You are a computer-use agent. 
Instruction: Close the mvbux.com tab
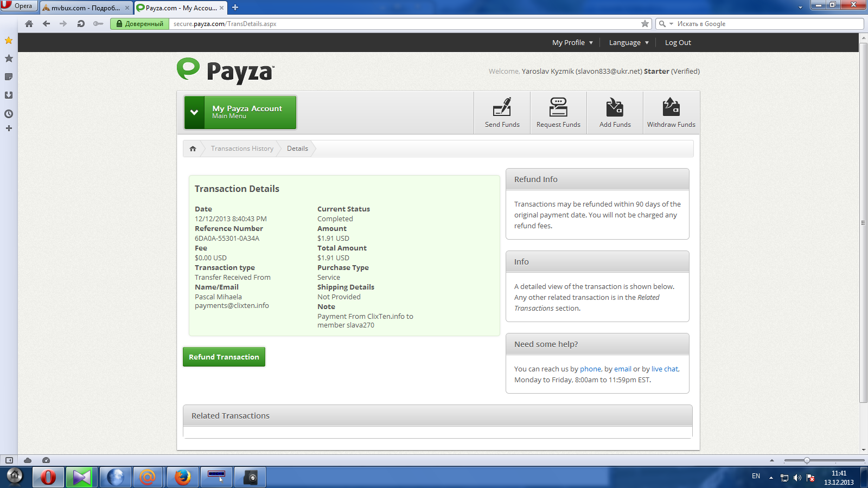127,8
